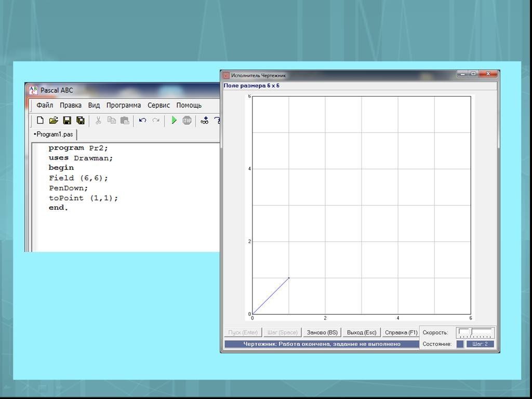Click the debug watch glasses icon

point(205,121)
